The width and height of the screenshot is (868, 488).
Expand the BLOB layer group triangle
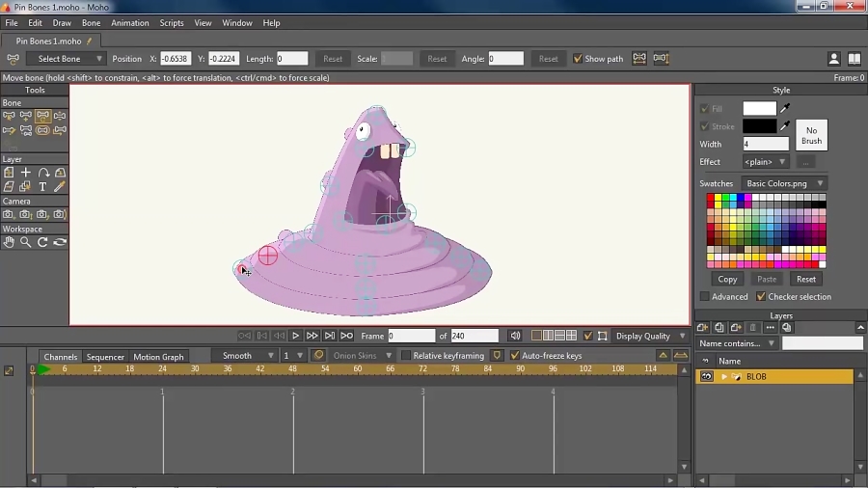[x=724, y=377]
